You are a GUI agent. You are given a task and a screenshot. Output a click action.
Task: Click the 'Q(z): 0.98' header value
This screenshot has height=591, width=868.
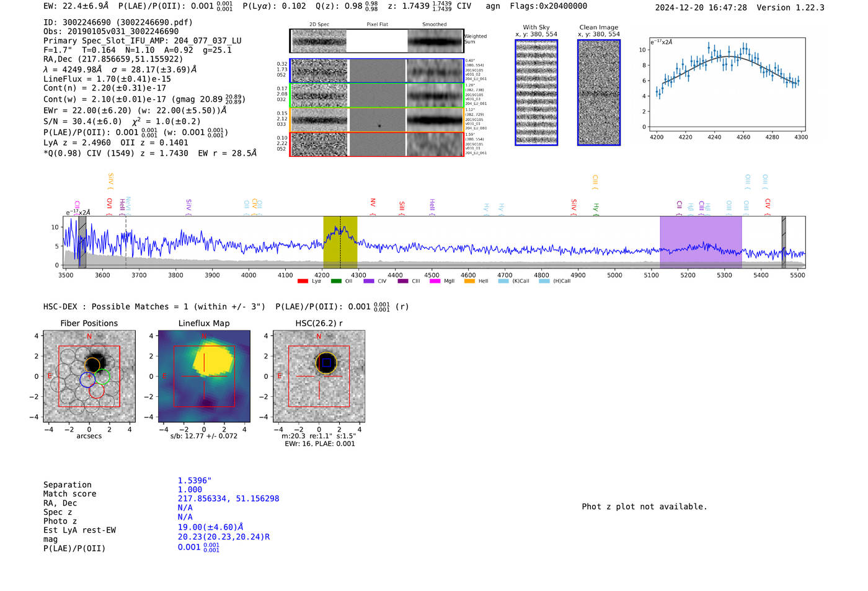pos(340,6)
